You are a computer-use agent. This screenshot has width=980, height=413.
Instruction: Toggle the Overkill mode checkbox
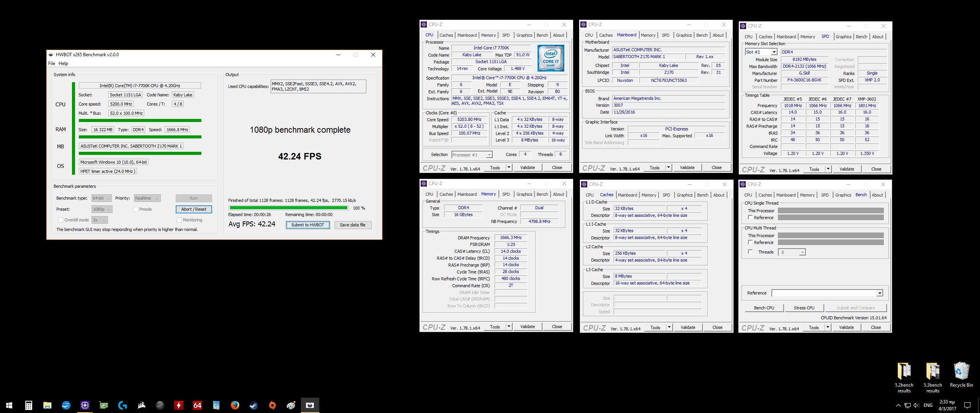[x=60, y=220]
